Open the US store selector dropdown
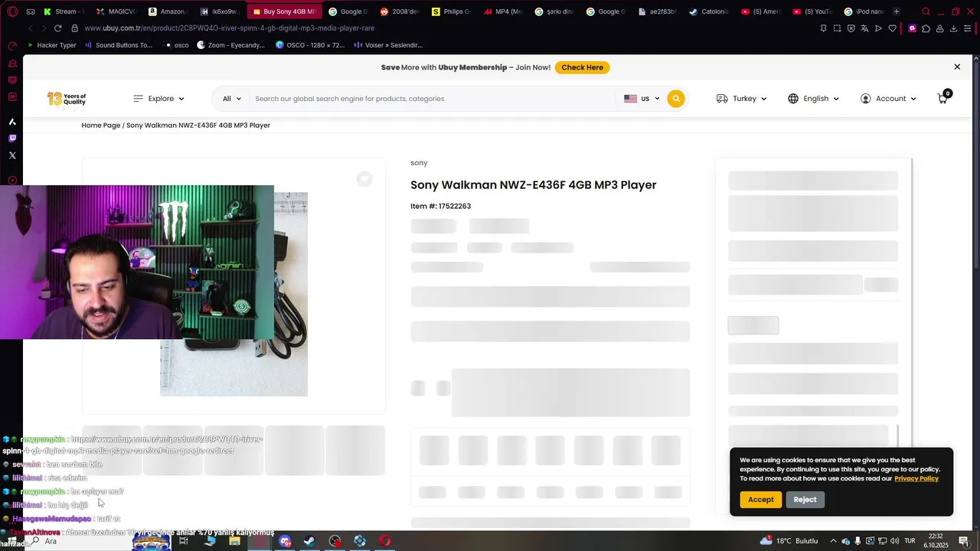980x551 pixels. [x=642, y=99]
